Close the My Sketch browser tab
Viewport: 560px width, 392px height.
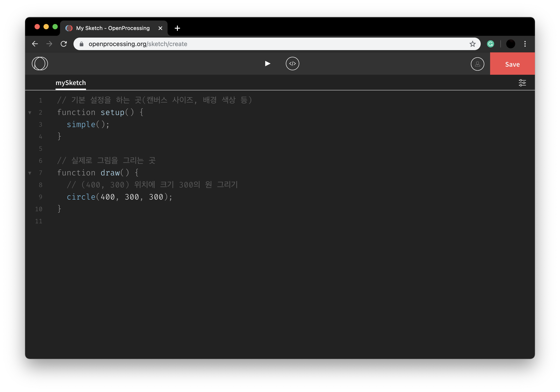coord(160,28)
